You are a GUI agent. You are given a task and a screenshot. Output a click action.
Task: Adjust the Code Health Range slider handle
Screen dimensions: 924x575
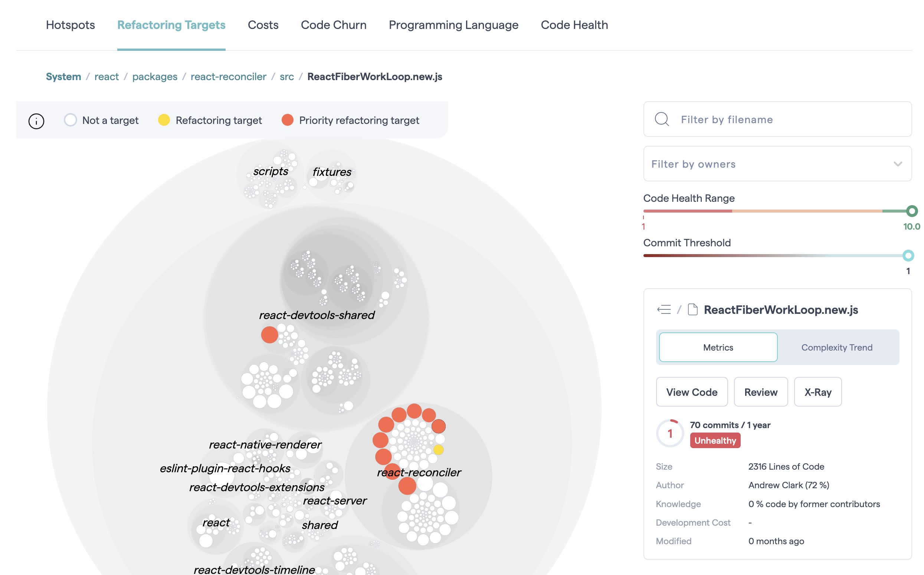click(911, 211)
